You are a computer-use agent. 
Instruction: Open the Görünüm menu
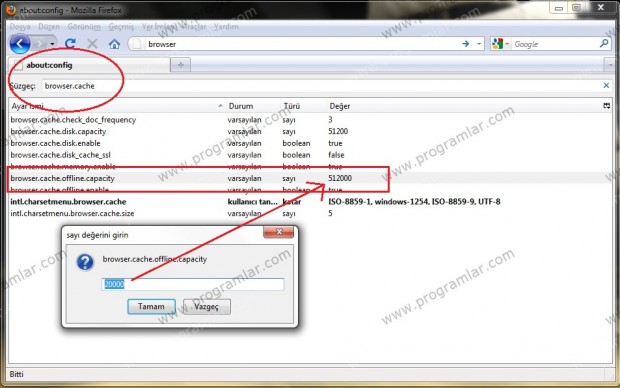point(84,26)
